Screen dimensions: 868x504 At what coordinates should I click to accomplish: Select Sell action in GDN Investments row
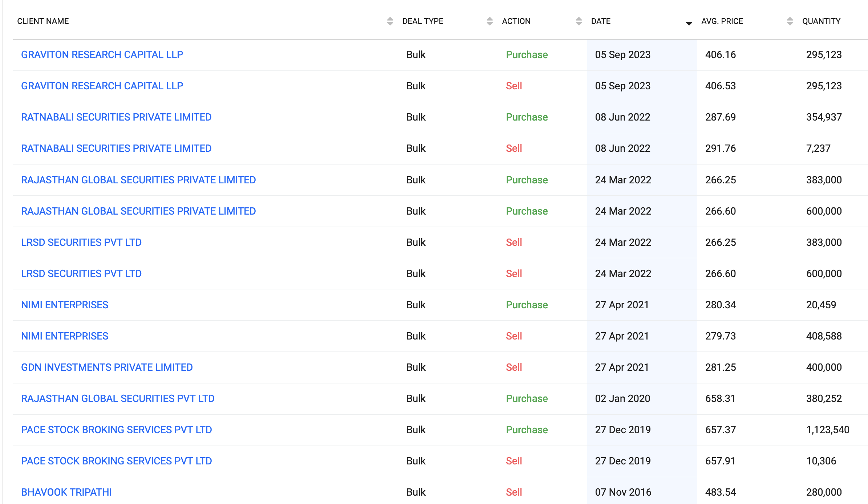[x=514, y=367]
